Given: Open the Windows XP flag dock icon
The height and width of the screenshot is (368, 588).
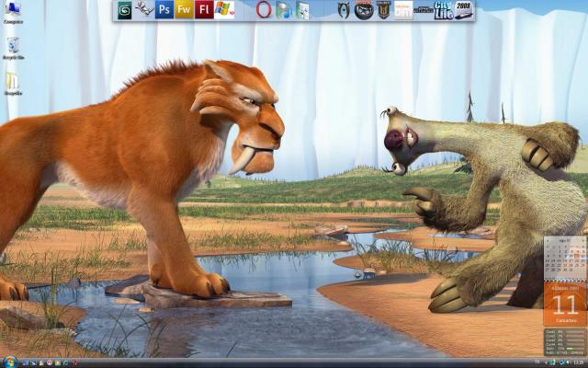Looking at the screenshot, I should (x=224, y=10).
